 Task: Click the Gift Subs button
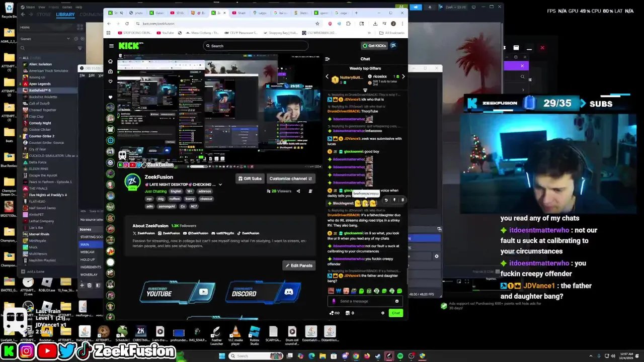click(x=250, y=178)
